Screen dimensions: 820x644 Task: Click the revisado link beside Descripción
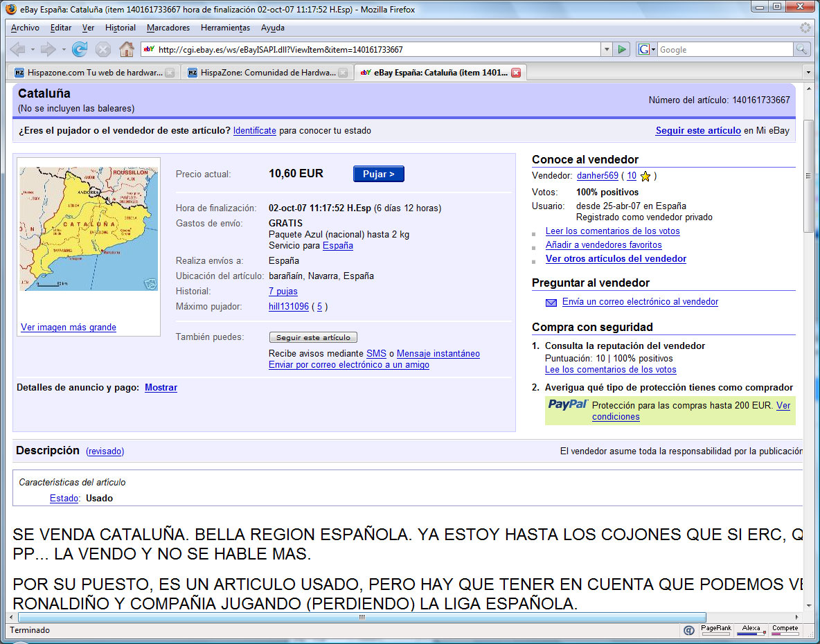coord(105,451)
